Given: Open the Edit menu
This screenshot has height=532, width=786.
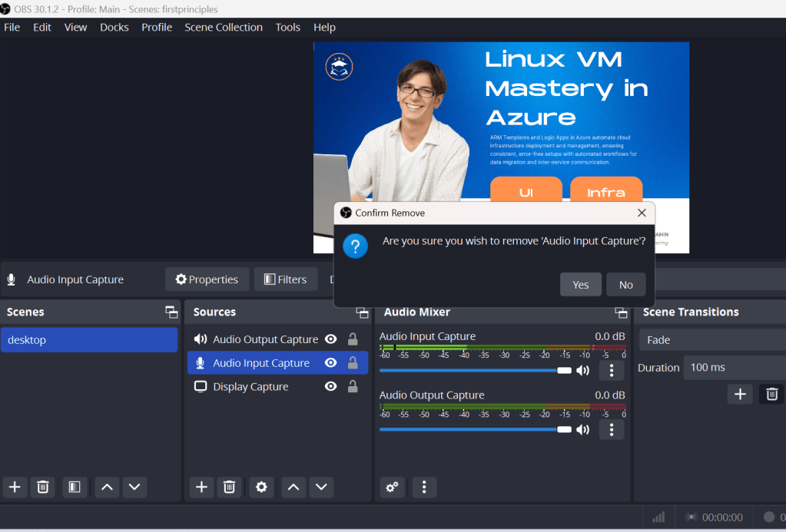Looking at the screenshot, I should pos(42,27).
